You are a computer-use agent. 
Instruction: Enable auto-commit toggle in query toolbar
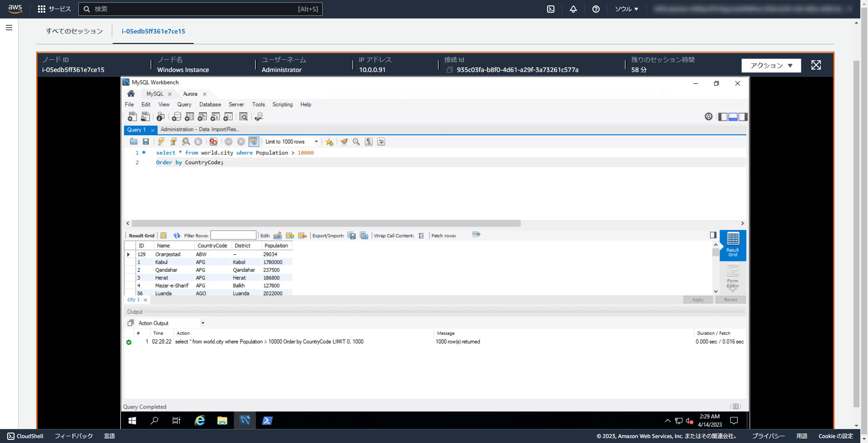point(254,142)
